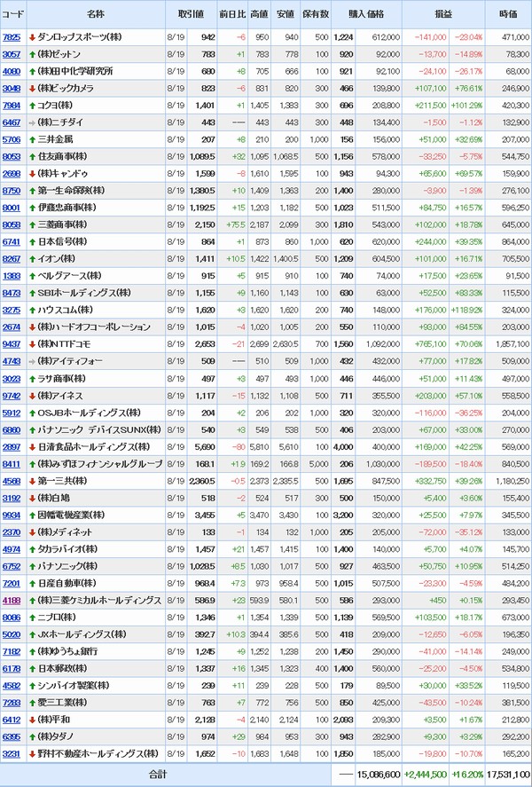Open the purple visited code link 4188
This screenshot has width=532, height=787.
tap(12, 601)
